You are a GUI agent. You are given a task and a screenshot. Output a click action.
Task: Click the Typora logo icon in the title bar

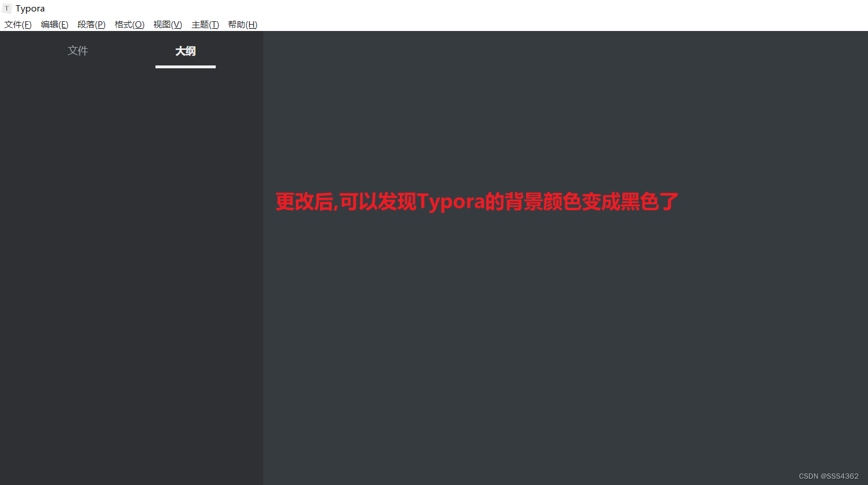pos(6,8)
